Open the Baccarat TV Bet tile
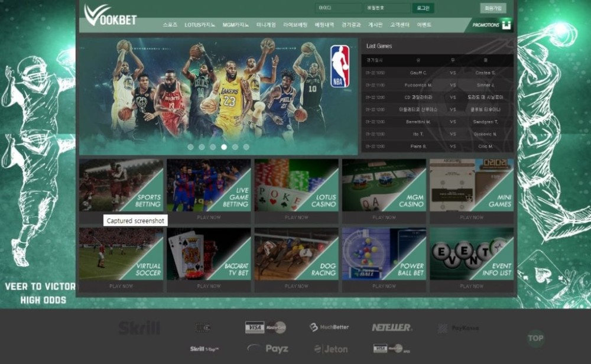Viewport: 591px width, 364px height. (x=209, y=253)
